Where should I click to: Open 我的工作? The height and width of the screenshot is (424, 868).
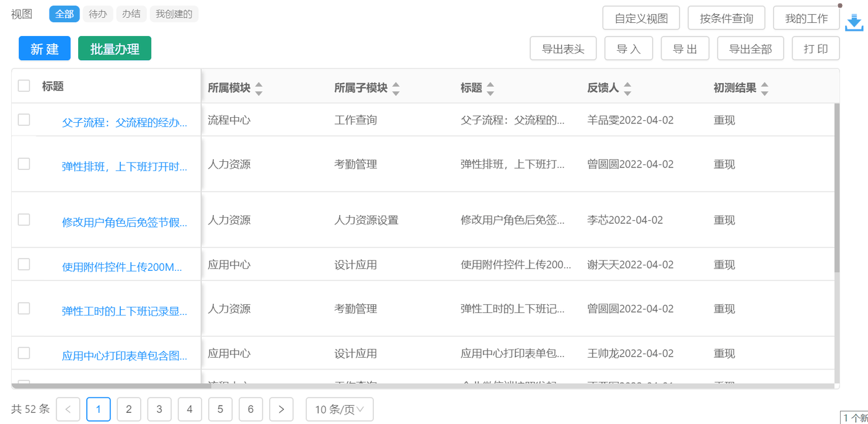pos(807,18)
